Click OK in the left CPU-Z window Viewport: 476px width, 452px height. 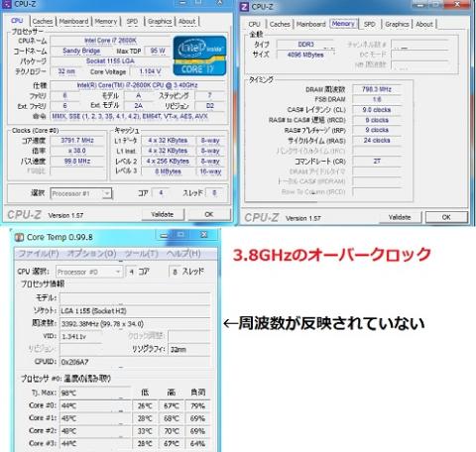coord(209,214)
